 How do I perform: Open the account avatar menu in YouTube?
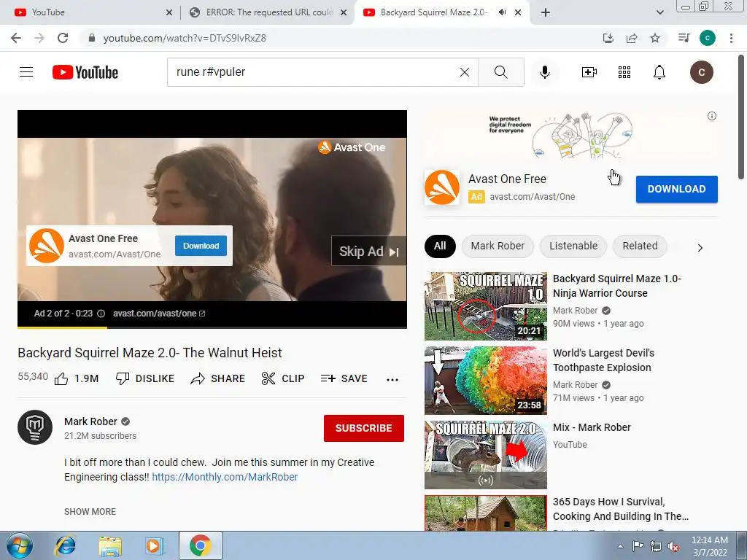701,72
